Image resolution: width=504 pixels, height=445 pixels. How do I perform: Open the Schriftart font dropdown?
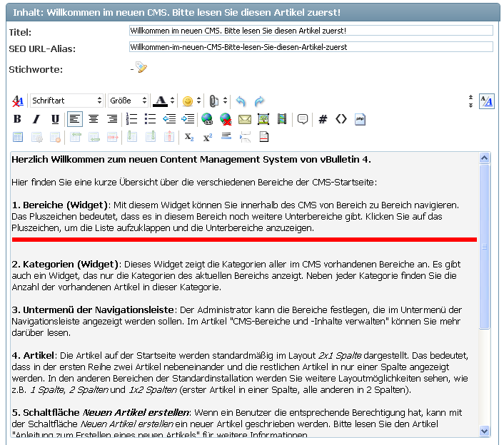coord(66,101)
